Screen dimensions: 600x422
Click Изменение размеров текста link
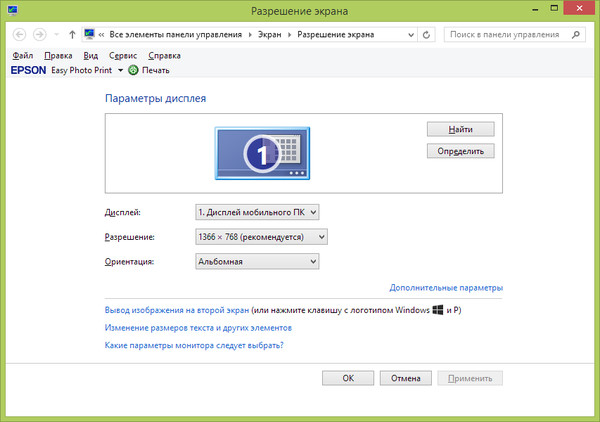(198, 328)
